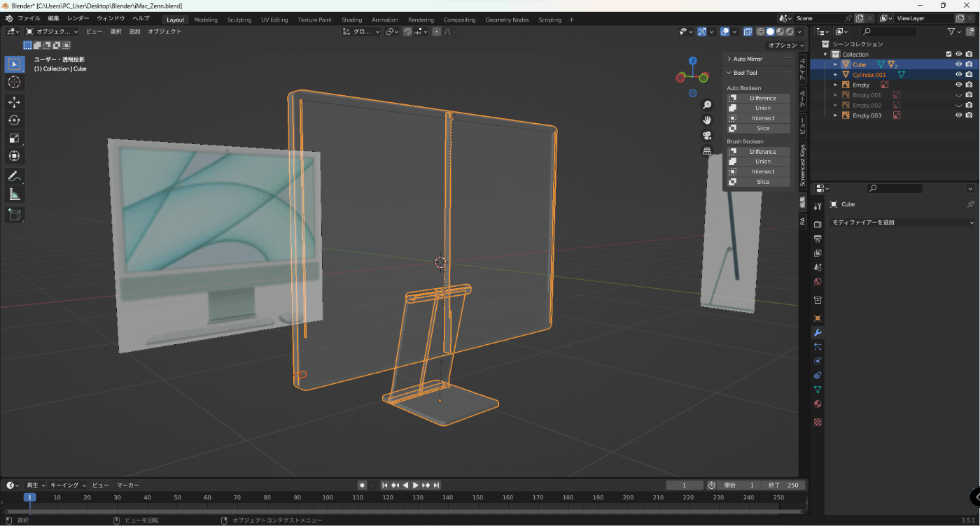Switch to wireframe viewport shading

pyautogui.click(x=760, y=31)
